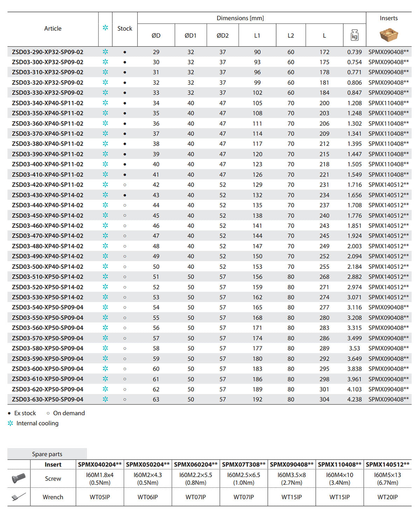
Task: Click the Ex stock legend dot
Action: [x=9, y=413]
